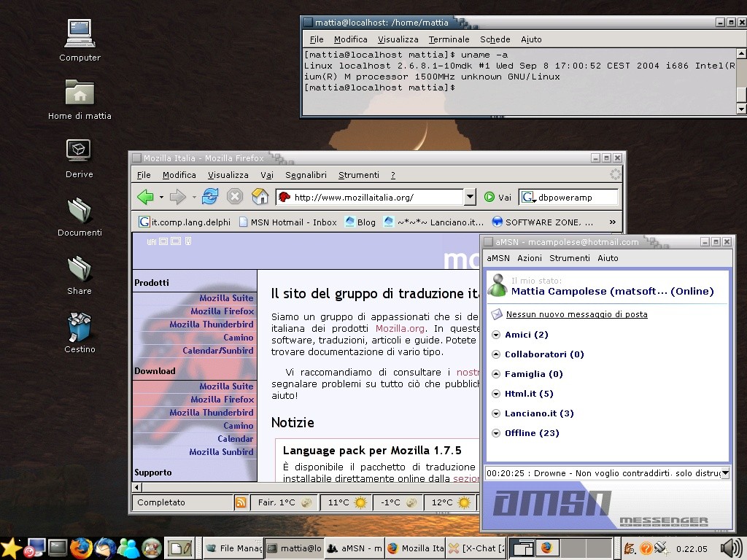Screen dimensions: 747x560
Task: Click the Fair 1°C weather indicator
Action: [x=285, y=502]
